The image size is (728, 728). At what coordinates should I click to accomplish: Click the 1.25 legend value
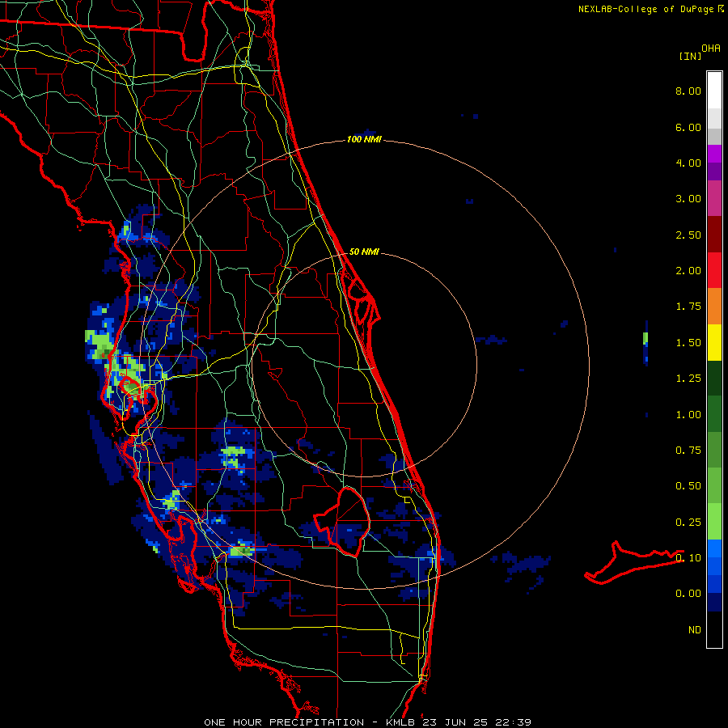[688, 379]
